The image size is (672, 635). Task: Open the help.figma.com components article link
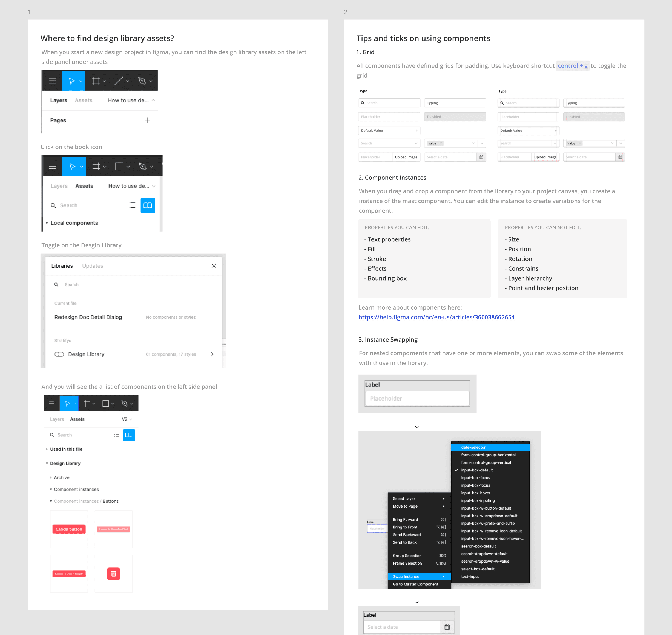(436, 317)
